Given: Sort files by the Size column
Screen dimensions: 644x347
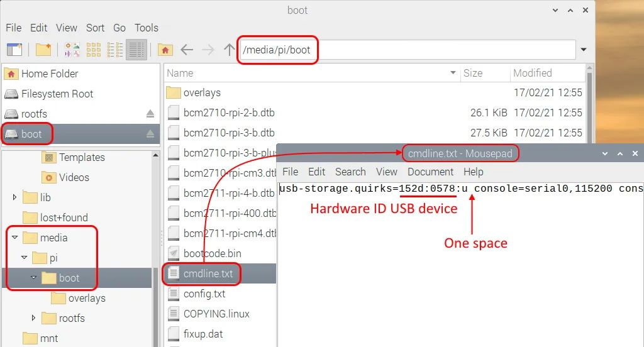Looking at the screenshot, I should 473,73.
